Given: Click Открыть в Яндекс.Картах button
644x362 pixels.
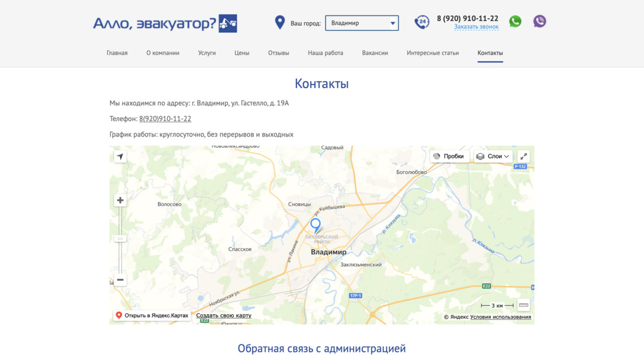Looking at the screenshot, I should point(152,315).
